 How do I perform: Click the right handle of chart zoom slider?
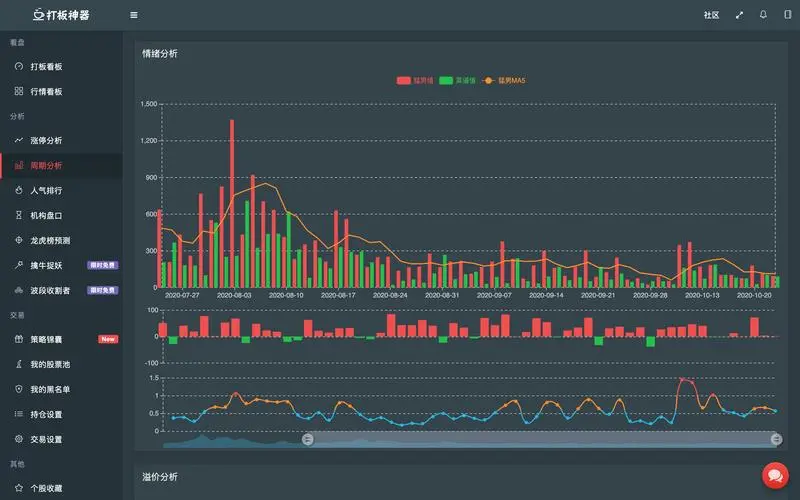775,439
